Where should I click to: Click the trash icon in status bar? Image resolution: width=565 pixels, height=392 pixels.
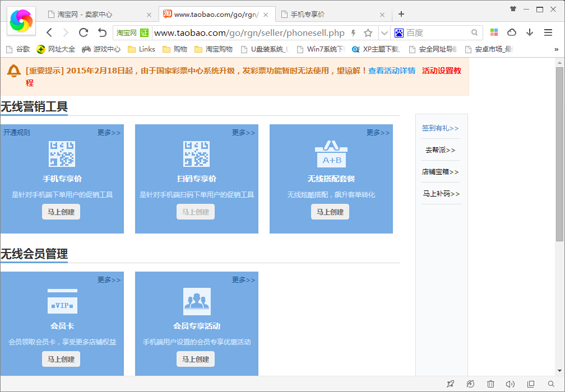(x=491, y=384)
